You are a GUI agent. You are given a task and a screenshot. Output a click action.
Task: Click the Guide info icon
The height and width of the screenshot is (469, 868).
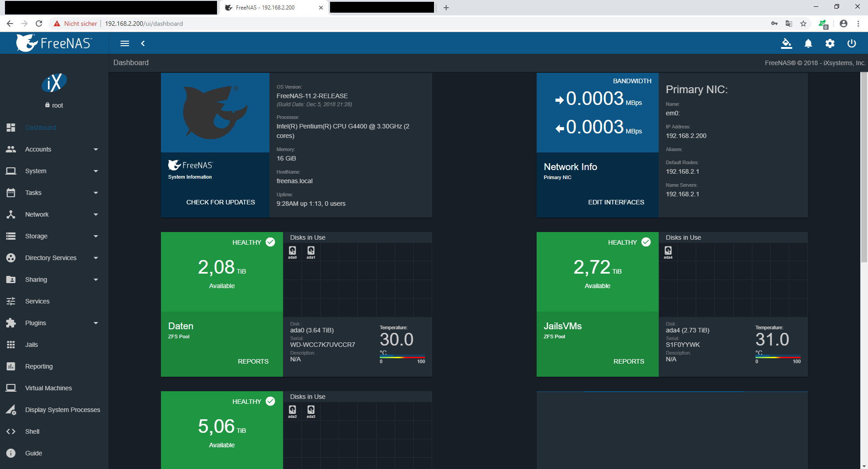click(11, 453)
